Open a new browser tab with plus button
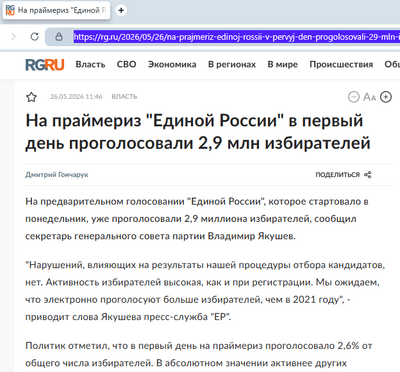The height and width of the screenshot is (372, 400). coord(121,10)
